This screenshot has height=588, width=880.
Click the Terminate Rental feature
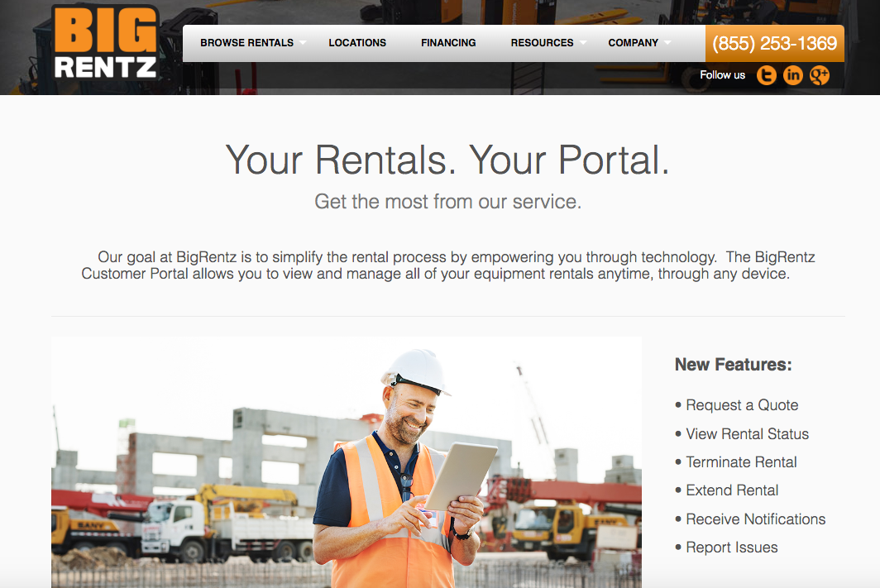pyautogui.click(x=741, y=461)
